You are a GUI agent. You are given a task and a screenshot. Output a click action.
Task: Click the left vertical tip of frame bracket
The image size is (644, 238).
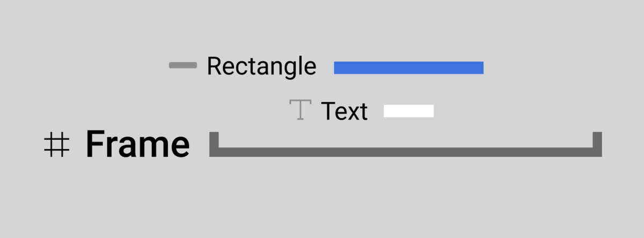pos(215,139)
